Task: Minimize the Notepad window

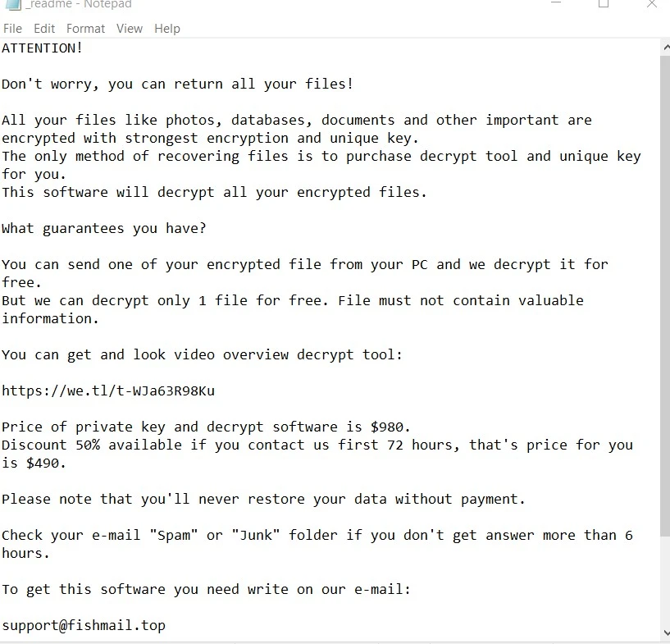Action: pyautogui.click(x=556, y=3)
